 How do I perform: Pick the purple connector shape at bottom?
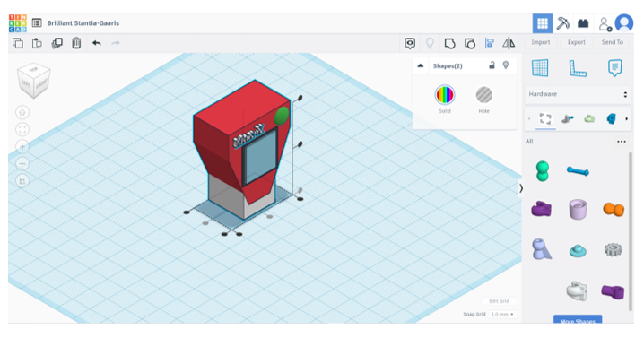pyautogui.click(x=613, y=291)
